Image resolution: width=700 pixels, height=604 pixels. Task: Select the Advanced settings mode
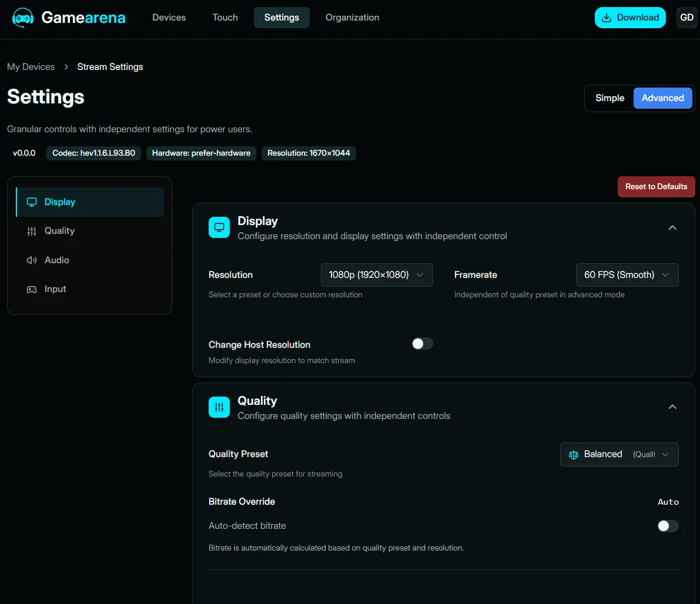click(x=663, y=98)
